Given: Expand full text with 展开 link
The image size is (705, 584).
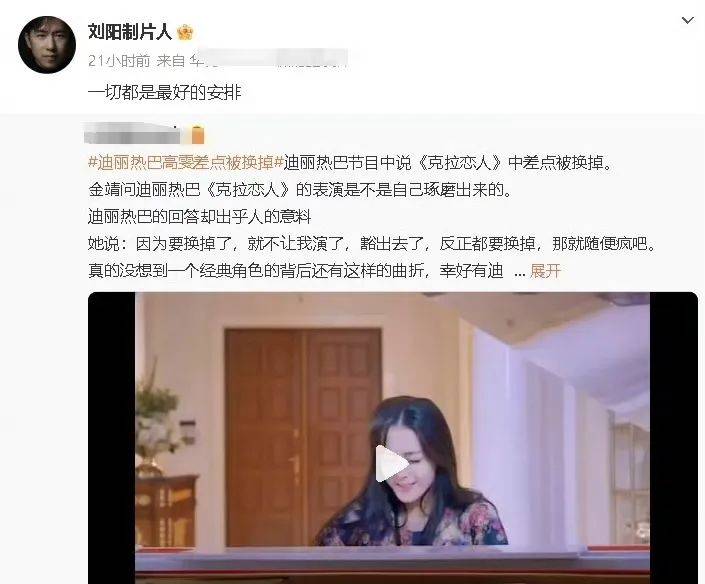Looking at the screenshot, I should [545, 271].
